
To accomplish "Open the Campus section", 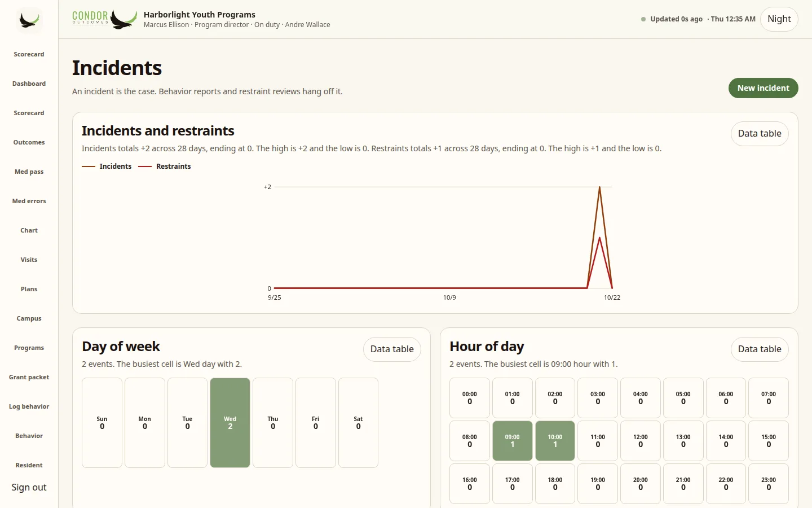I will coord(29,318).
